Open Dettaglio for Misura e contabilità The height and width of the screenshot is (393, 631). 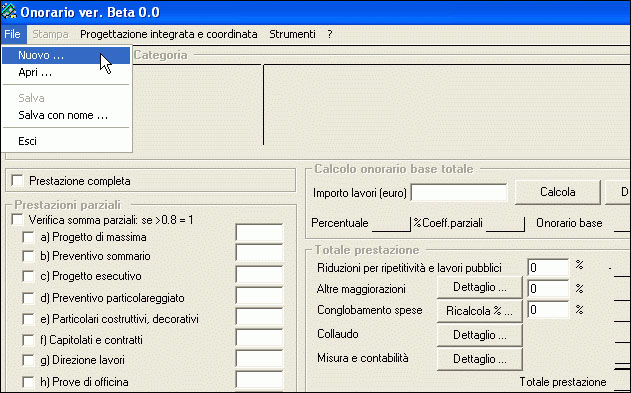click(x=480, y=359)
